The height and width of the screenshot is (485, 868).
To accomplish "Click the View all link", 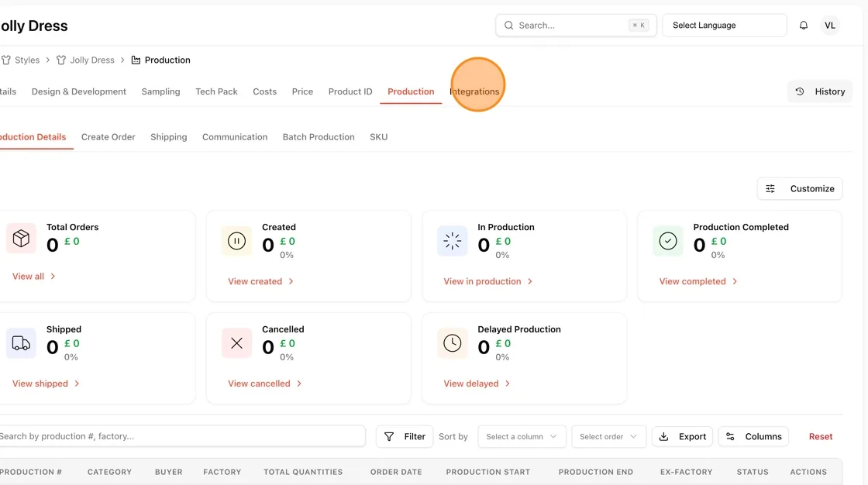I will tap(34, 277).
